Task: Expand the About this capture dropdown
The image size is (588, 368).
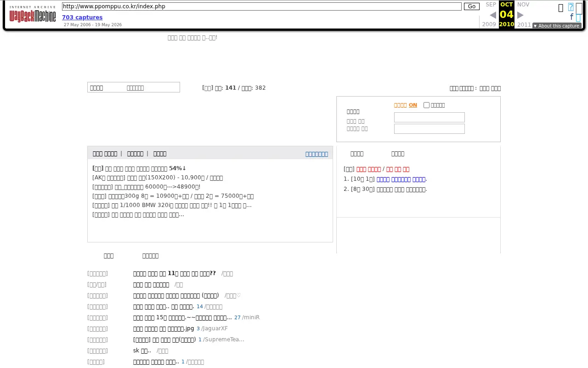Action: (x=556, y=26)
